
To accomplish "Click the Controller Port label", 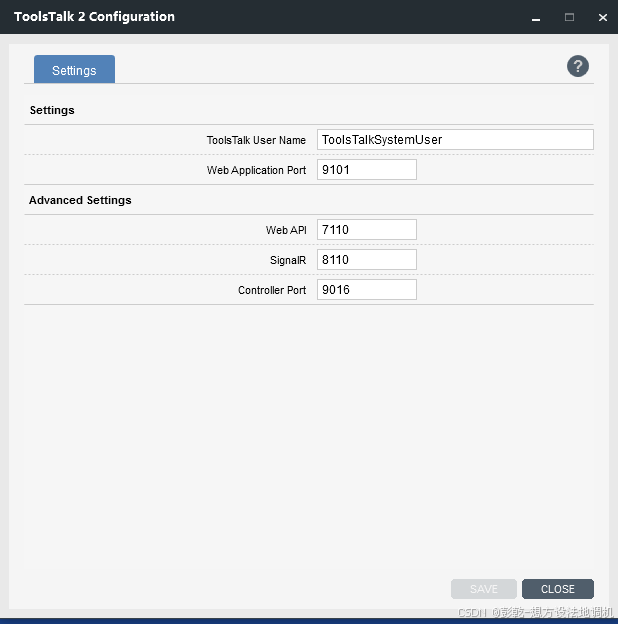I will (272, 290).
